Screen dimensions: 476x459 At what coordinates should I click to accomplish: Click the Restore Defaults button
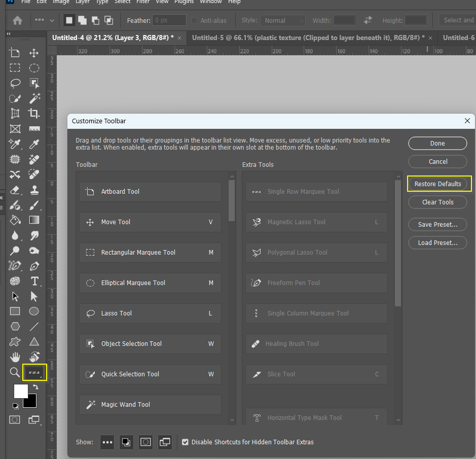pos(437,184)
